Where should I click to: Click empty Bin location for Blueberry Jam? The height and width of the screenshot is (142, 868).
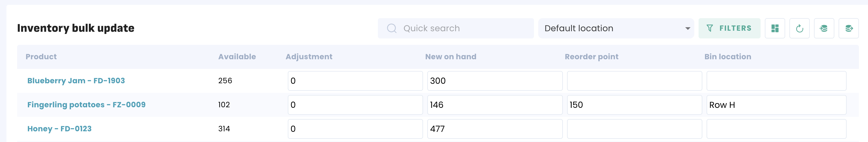pos(776,81)
